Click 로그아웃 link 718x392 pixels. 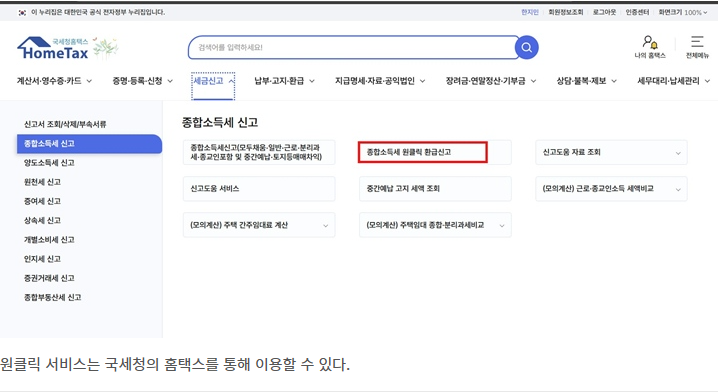coord(604,12)
